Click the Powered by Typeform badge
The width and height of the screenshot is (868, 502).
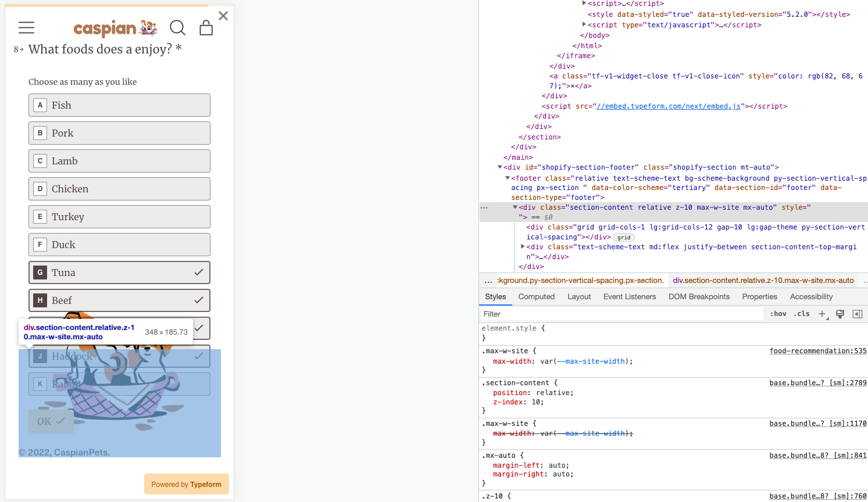pos(187,484)
